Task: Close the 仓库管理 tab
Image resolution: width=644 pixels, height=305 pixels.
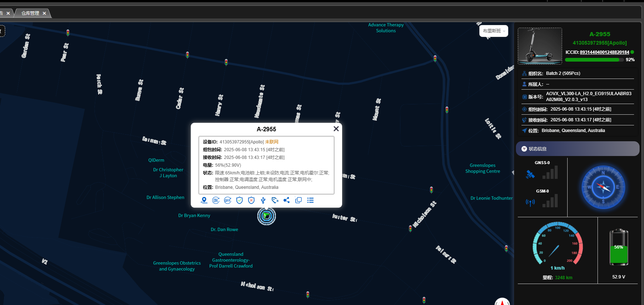Action: click(44, 13)
